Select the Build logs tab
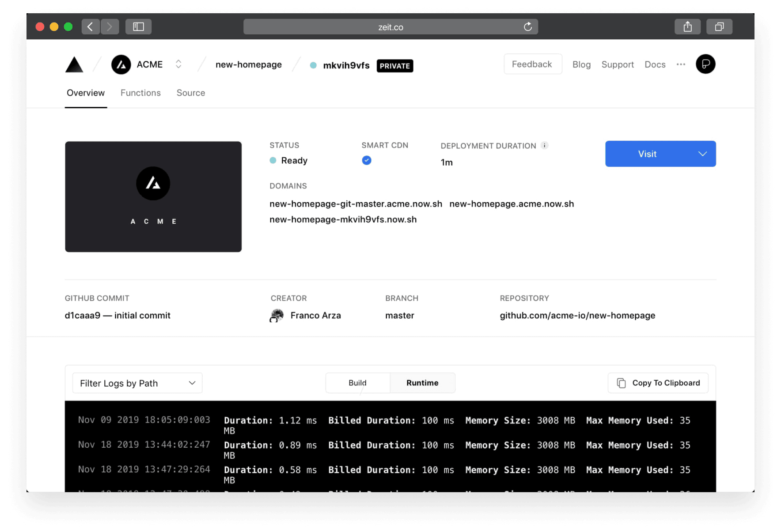The image size is (781, 532). [357, 383]
